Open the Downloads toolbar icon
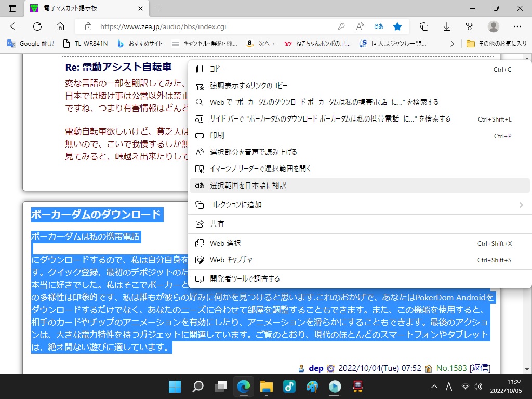Viewport: 532px width, 399px height. 447,26
